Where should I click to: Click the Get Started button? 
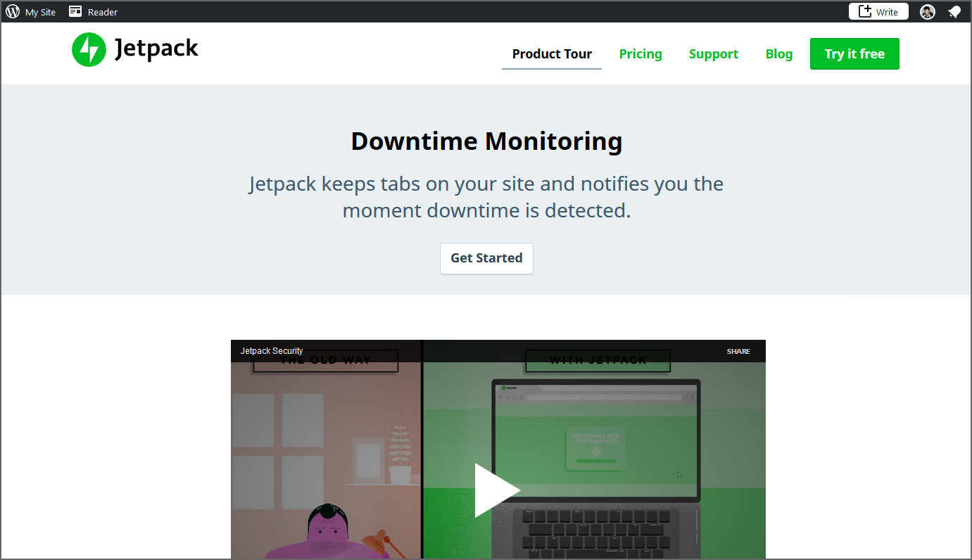[486, 258]
